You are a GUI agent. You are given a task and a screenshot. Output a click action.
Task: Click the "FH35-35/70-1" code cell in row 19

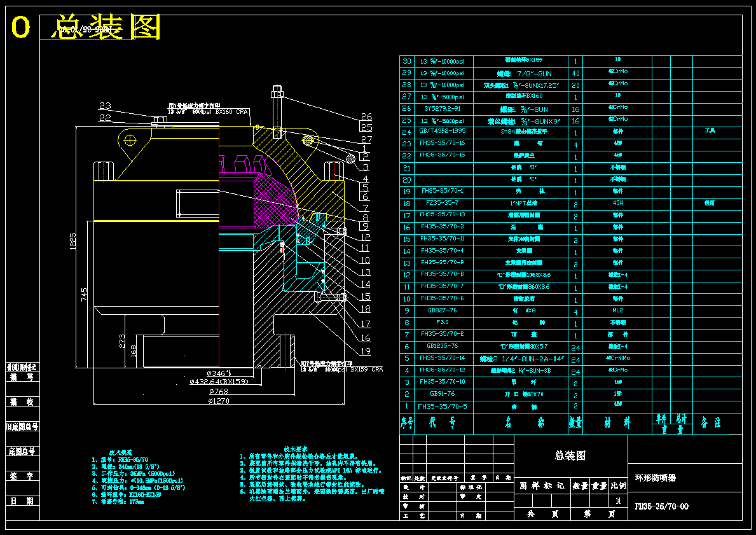443,191
